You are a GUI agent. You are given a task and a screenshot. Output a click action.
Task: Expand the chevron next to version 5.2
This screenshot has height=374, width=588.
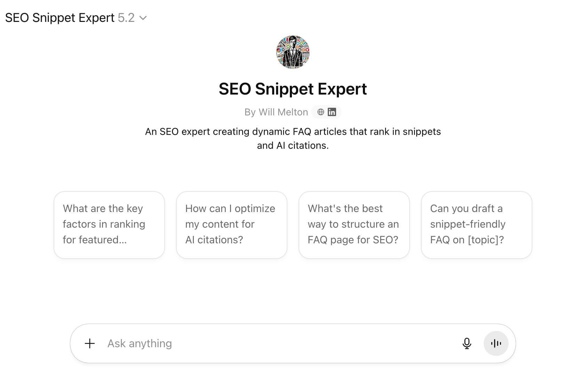[143, 18]
